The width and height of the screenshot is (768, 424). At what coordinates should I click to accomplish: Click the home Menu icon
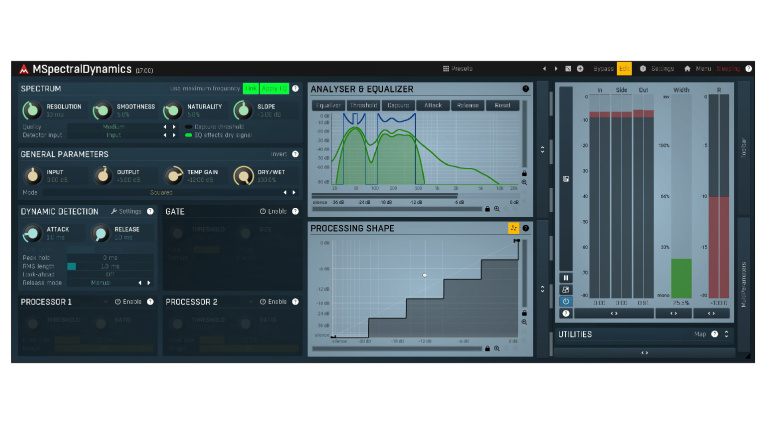click(x=687, y=69)
